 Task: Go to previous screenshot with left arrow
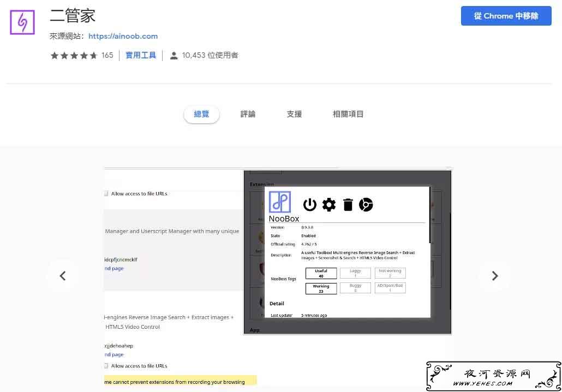pyautogui.click(x=63, y=276)
